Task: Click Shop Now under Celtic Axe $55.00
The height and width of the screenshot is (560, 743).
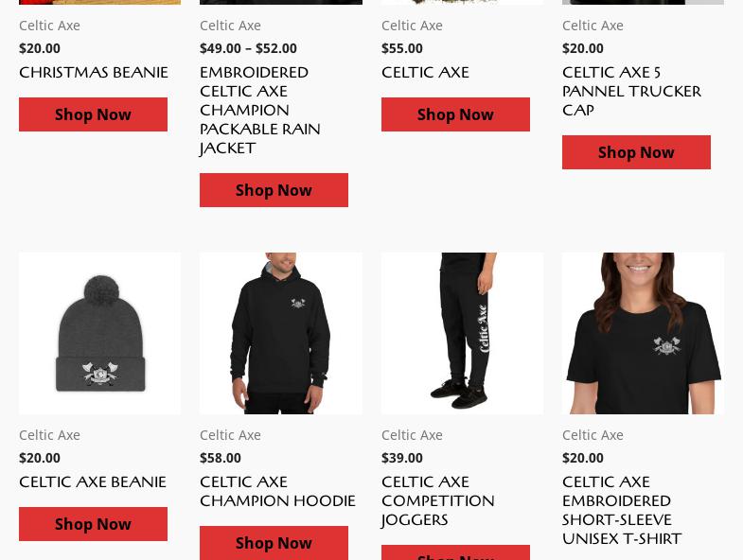Action: pos(455,114)
